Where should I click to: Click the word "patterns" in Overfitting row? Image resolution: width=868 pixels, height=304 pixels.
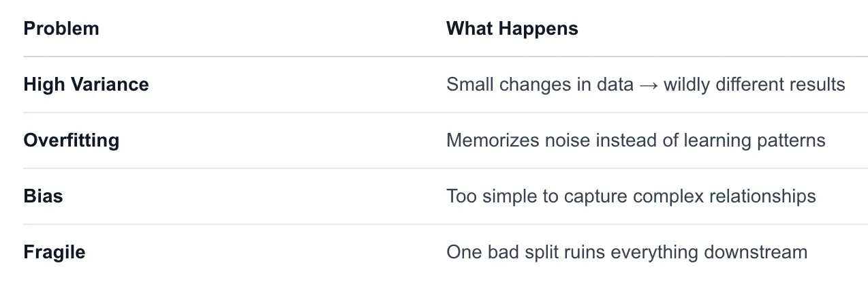791,141
